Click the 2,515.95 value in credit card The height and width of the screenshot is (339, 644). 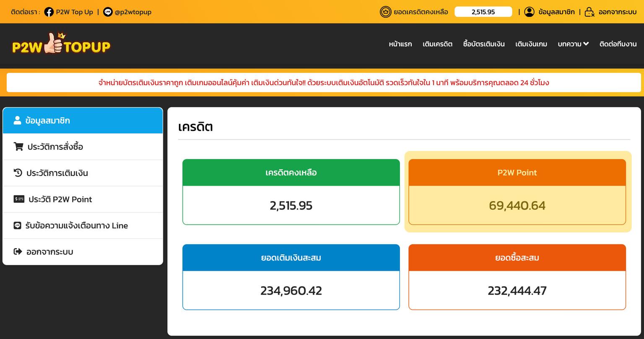coord(291,206)
